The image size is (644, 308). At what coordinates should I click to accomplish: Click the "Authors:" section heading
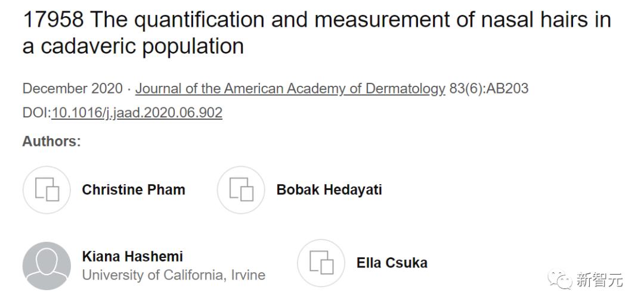[51, 141]
